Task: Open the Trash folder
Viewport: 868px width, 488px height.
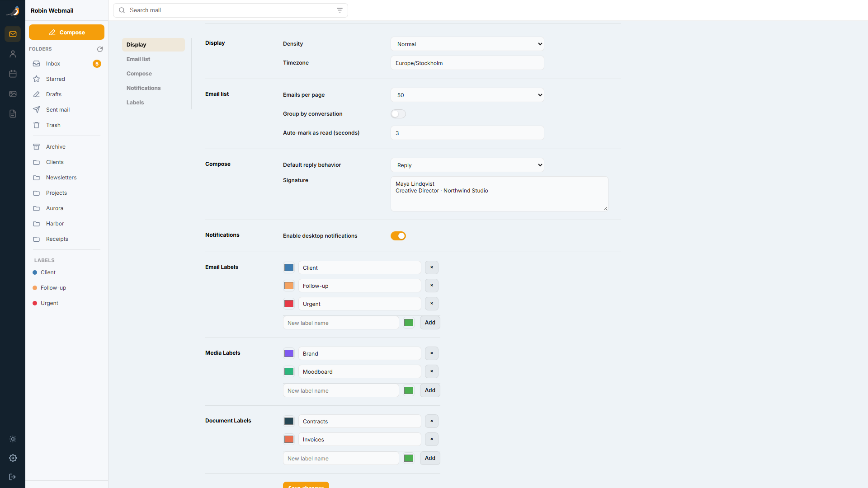Action: 66,125
